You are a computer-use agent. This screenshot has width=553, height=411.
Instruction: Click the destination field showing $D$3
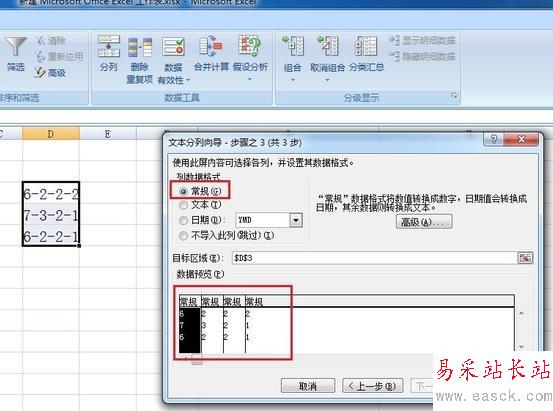click(x=374, y=258)
